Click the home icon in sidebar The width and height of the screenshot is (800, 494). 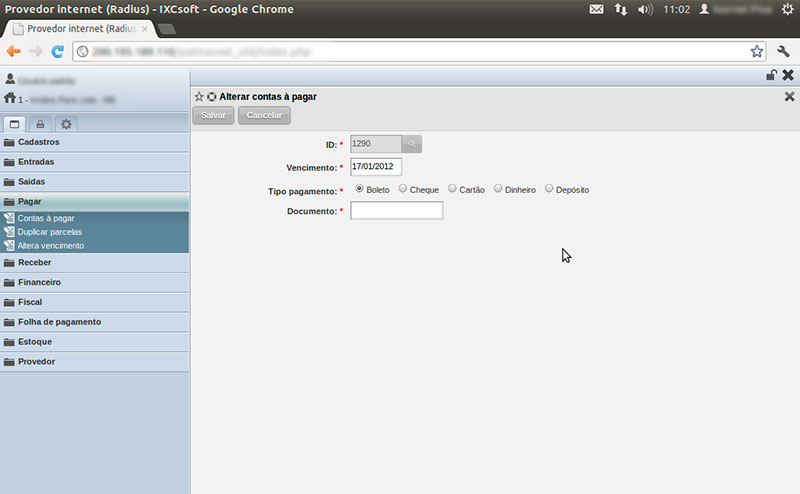[x=10, y=97]
